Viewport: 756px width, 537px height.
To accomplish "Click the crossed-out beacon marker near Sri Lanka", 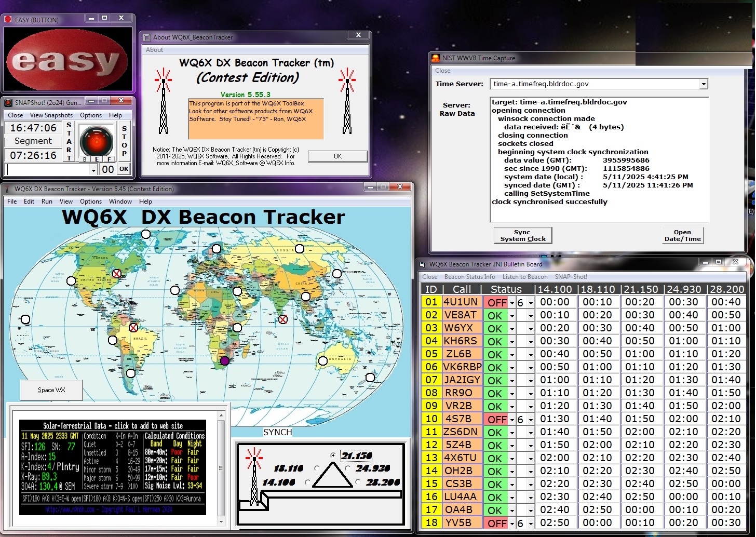I will coord(283,319).
